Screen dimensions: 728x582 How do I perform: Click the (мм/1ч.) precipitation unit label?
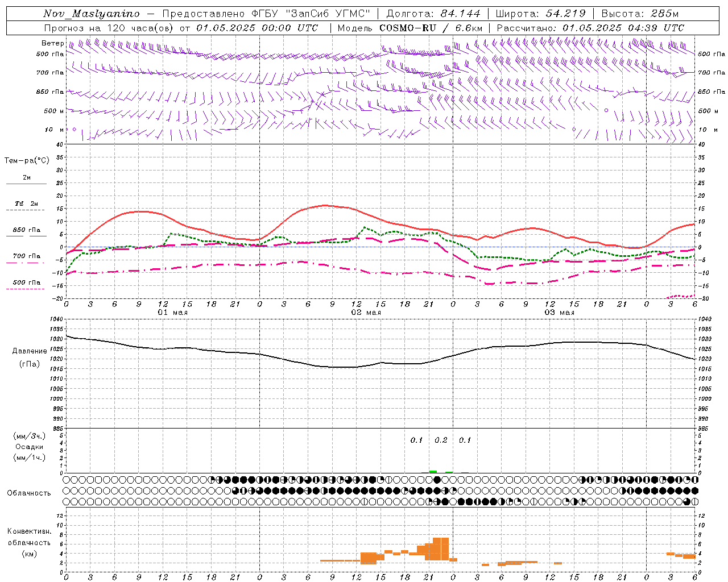click(x=30, y=458)
